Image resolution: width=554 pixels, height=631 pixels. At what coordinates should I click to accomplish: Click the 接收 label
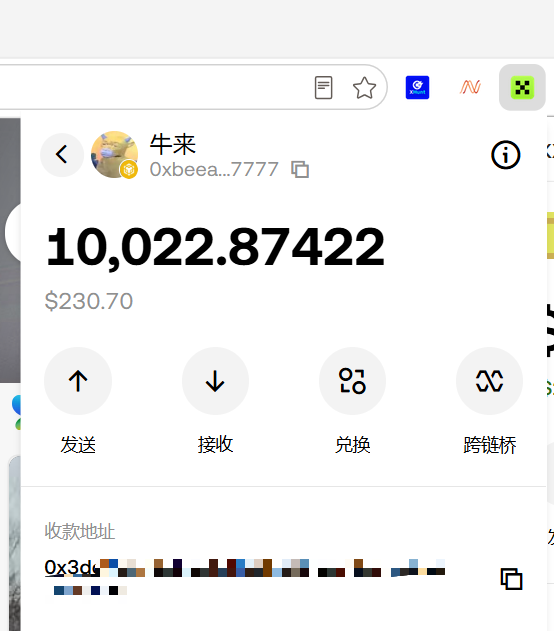(215, 445)
